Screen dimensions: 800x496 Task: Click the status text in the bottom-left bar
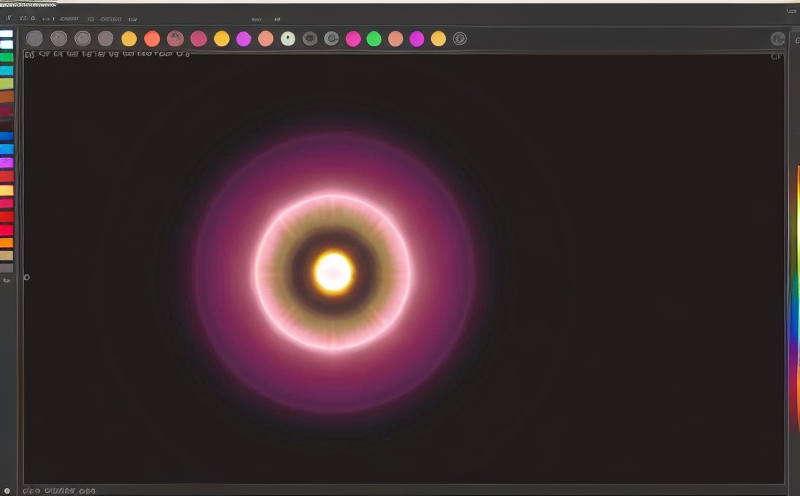tap(58, 491)
